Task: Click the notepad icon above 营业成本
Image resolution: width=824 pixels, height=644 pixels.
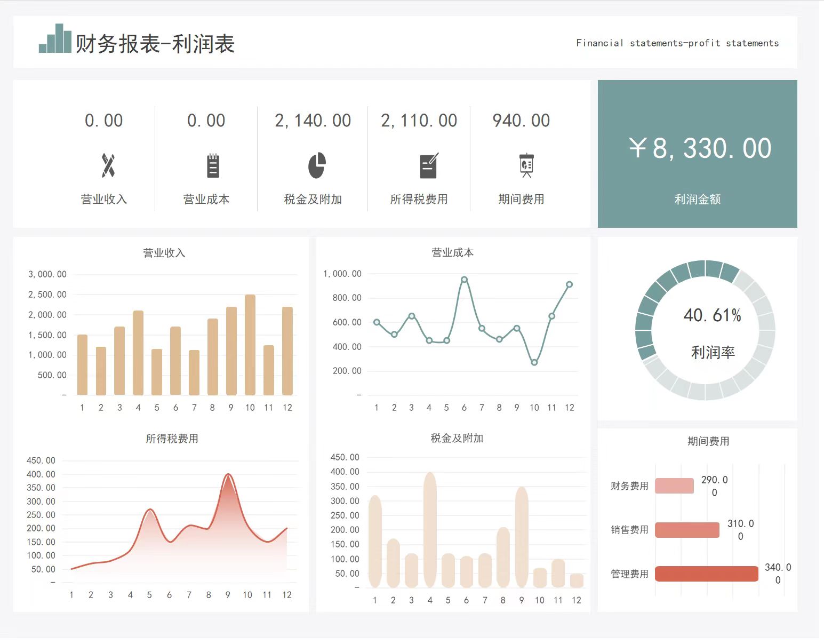Action: click(213, 165)
